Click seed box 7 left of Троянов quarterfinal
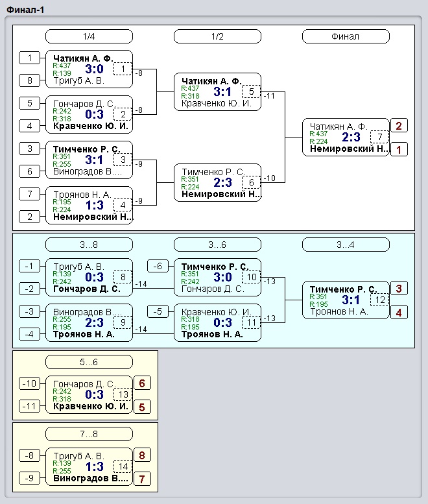This screenshot has height=504, width=428. (x=30, y=194)
